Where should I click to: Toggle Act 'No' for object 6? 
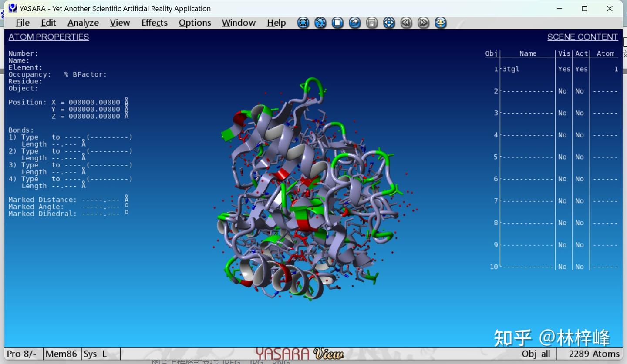pyautogui.click(x=580, y=179)
